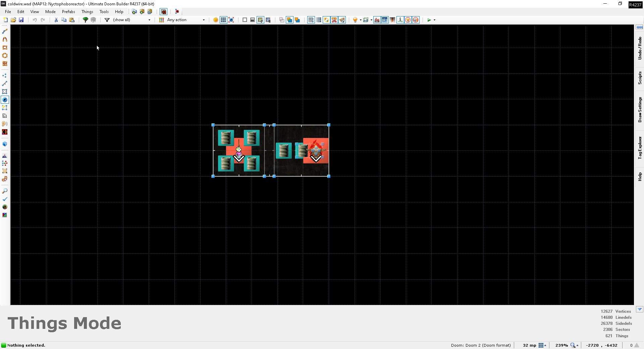
Task: Select the Draw Curve tool
Action: pyautogui.click(x=5, y=39)
